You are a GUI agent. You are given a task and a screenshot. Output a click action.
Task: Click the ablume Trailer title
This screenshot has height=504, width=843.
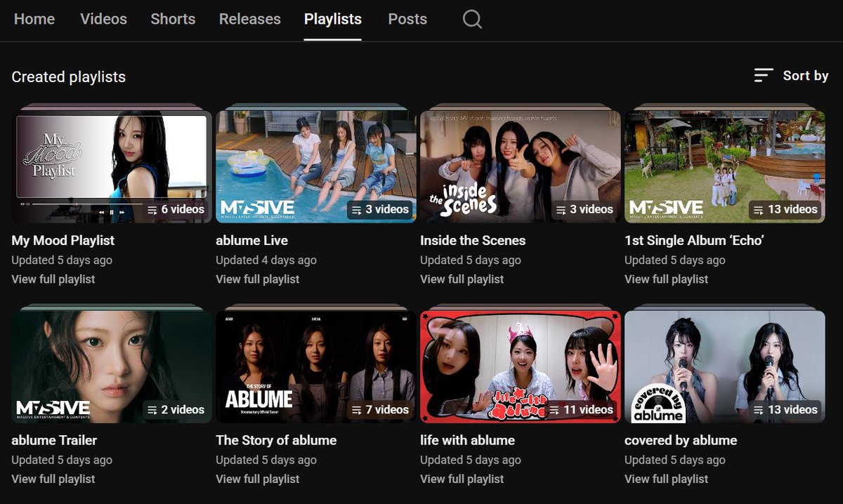coord(55,441)
